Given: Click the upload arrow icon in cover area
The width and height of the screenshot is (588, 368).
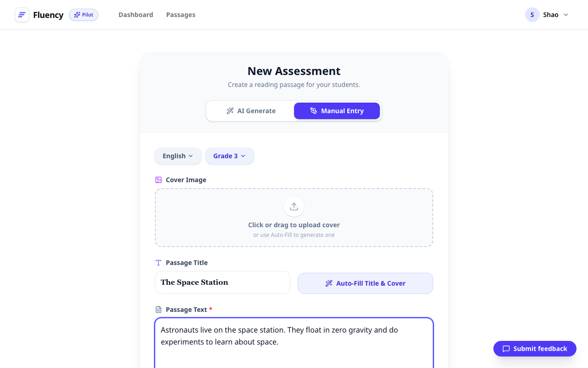Looking at the screenshot, I should coord(294,206).
